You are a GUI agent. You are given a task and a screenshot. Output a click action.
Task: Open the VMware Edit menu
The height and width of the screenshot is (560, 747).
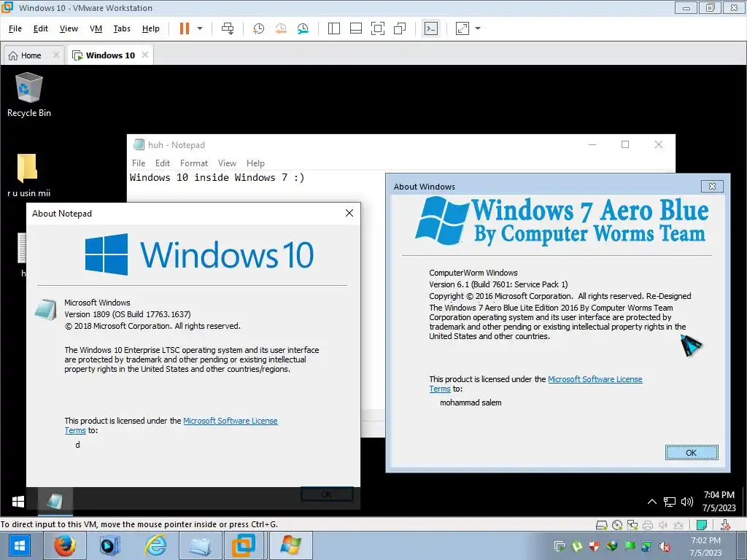pos(41,28)
